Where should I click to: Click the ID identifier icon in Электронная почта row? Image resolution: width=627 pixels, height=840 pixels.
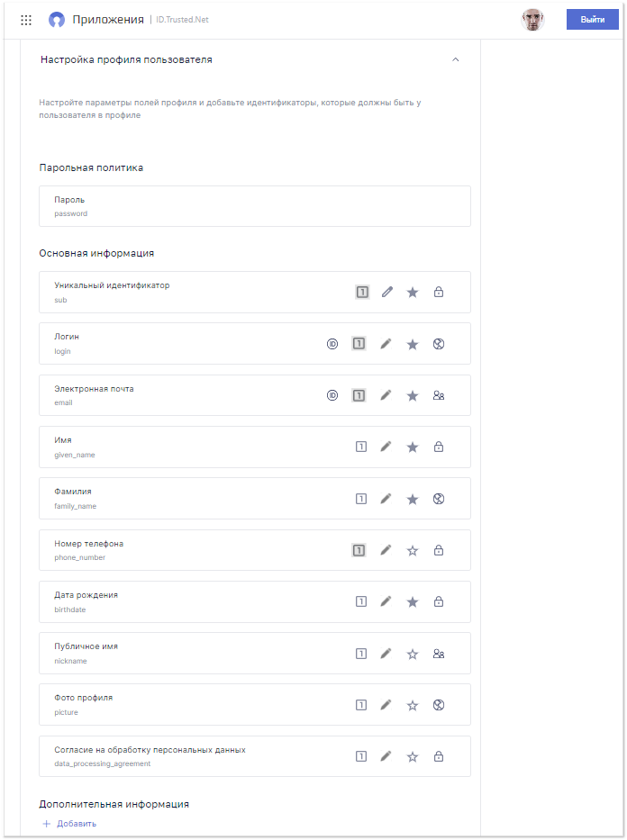332,395
